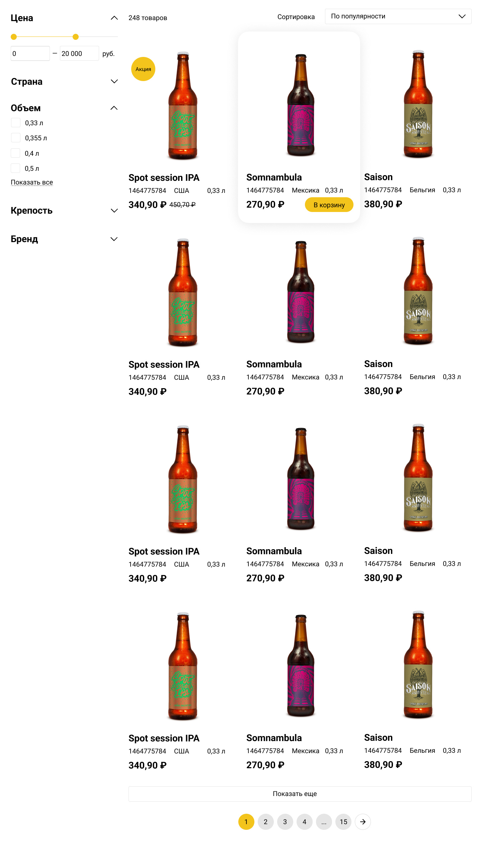Collapse the Объем filter section

[114, 108]
